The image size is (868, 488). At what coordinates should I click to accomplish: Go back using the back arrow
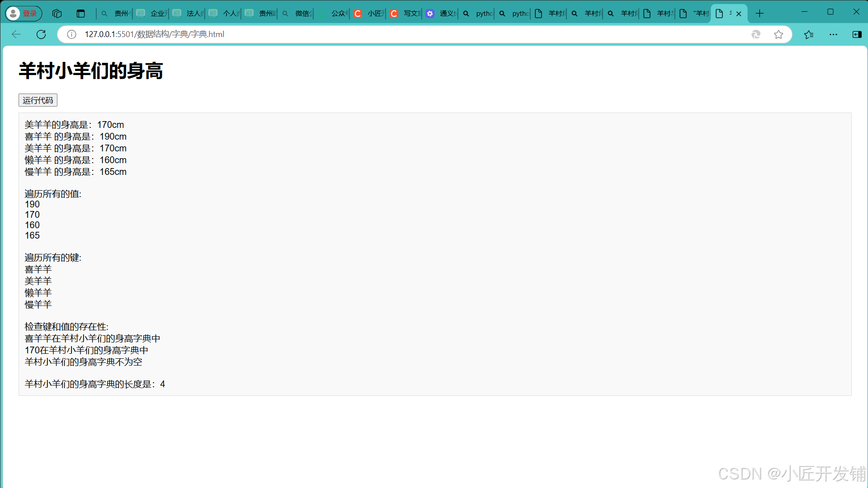pos(16,34)
